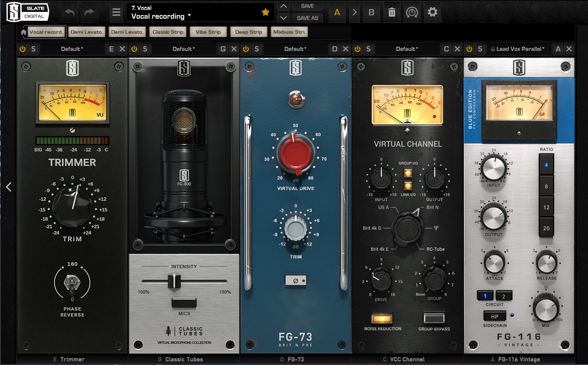The image size is (588, 365).
Task: Remove the FG-116 module with X
Action: 569,49
